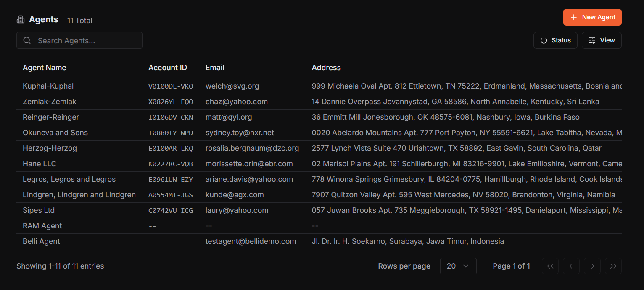Image resolution: width=644 pixels, height=290 pixels.
Task: Click the plus icon on New Agent button
Action: point(574,17)
